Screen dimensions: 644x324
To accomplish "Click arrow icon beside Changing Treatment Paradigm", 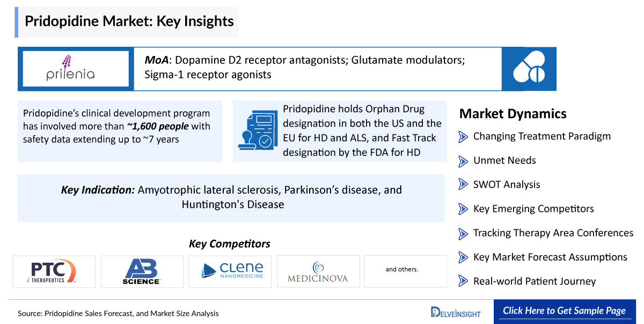I will click(x=463, y=136).
